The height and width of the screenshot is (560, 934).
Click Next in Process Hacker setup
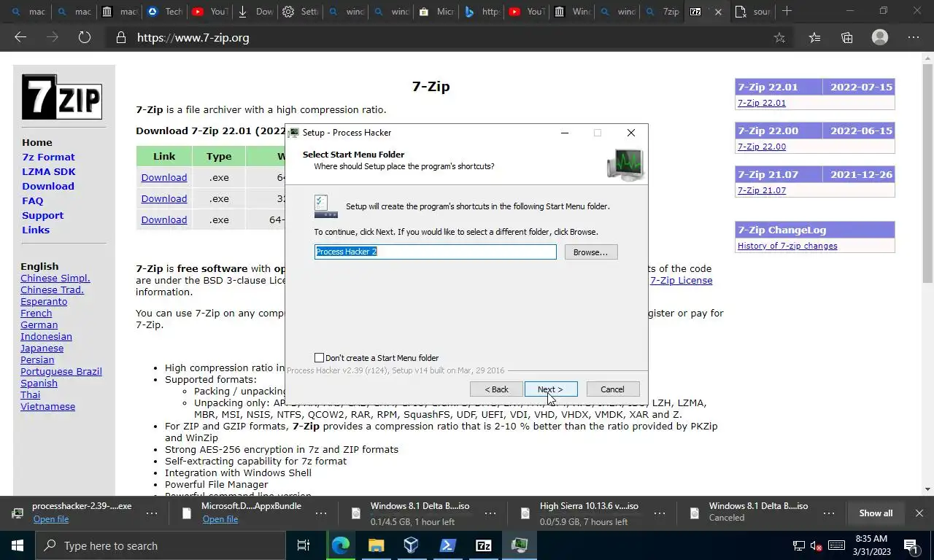[551, 389]
